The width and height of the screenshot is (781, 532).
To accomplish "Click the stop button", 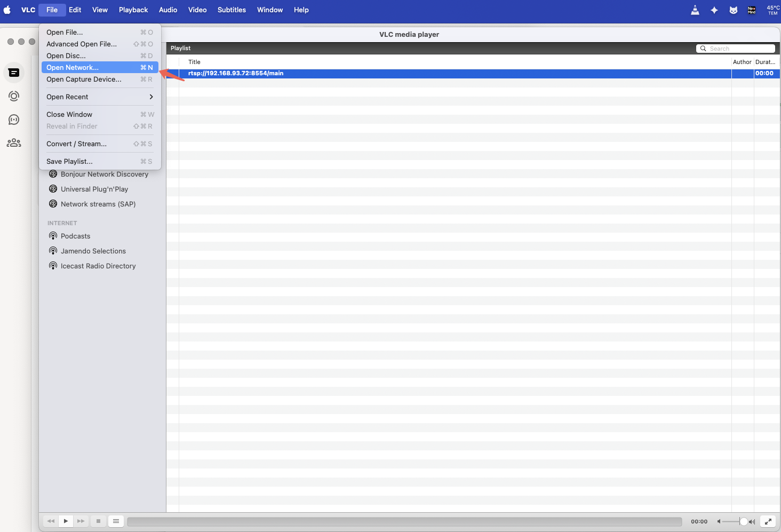I will click(98, 521).
